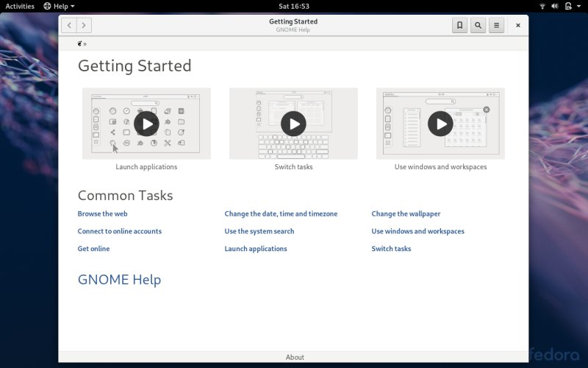This screenshot has width=588, height=368.
Task: Click the search magnifier icon
Action: (x=478, y=25)
